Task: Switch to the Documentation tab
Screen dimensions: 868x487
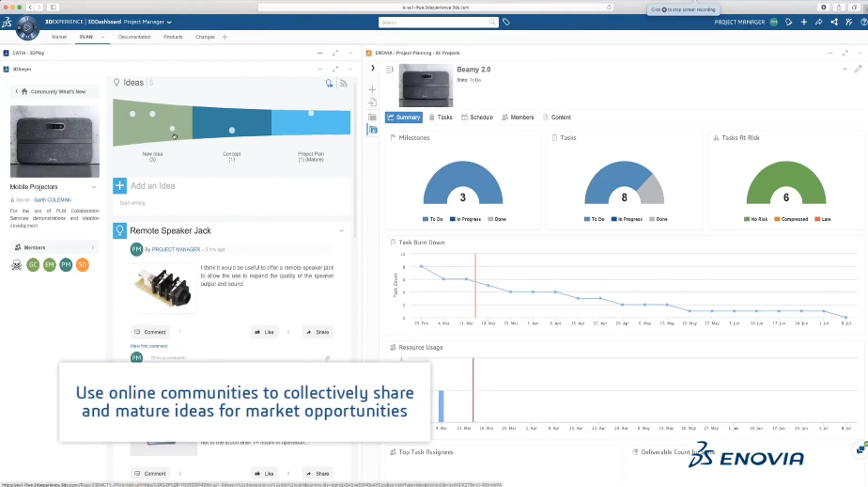Action: pyautogui.click(x=134, y=37)
